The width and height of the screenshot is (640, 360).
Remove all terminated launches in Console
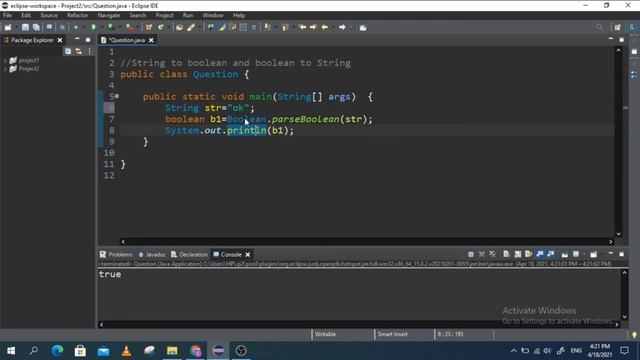493,254
